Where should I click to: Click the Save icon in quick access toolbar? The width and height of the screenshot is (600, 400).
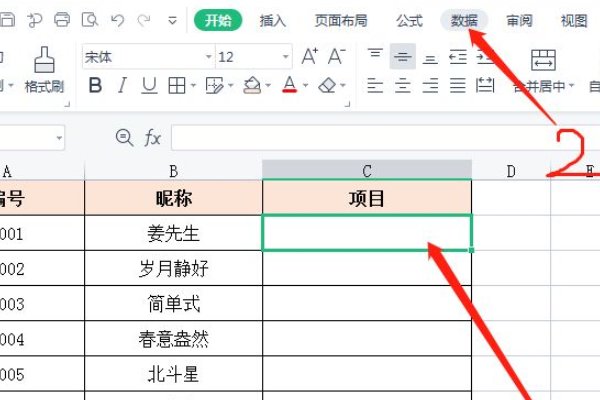click(x=7, y=20)
